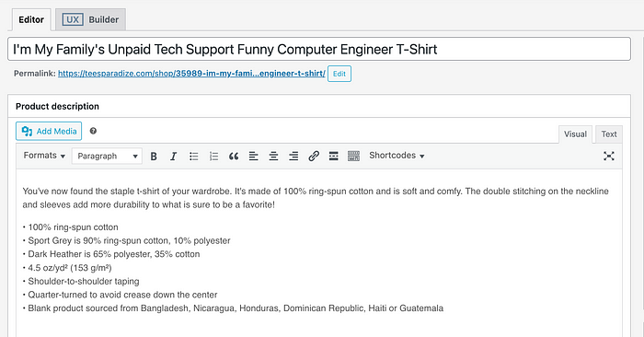Screen dimensions: 644x337
Task: Align text left
Action: (253, 157)
